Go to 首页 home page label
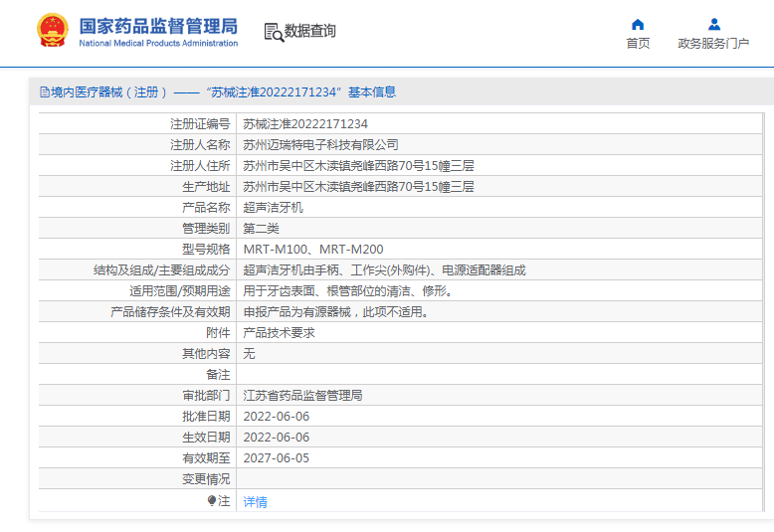Viewport: 774px width, 532px height. point(638,43)
